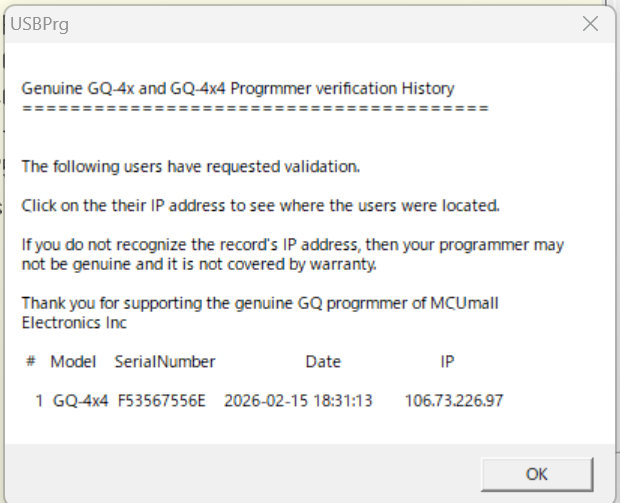The height and width of the screenshot is (503, 620).
Task: Click the SerialNumber column header
Action: coord(165,361)
